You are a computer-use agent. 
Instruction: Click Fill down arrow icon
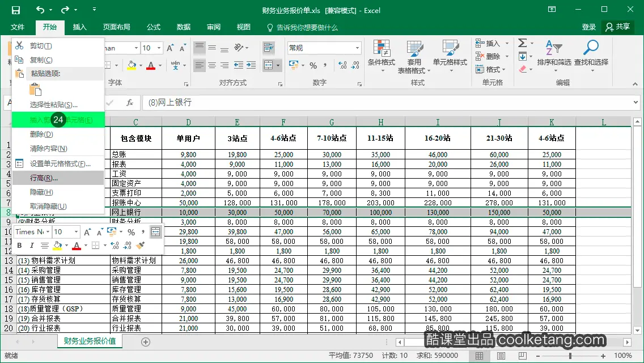tap(523, 56)
